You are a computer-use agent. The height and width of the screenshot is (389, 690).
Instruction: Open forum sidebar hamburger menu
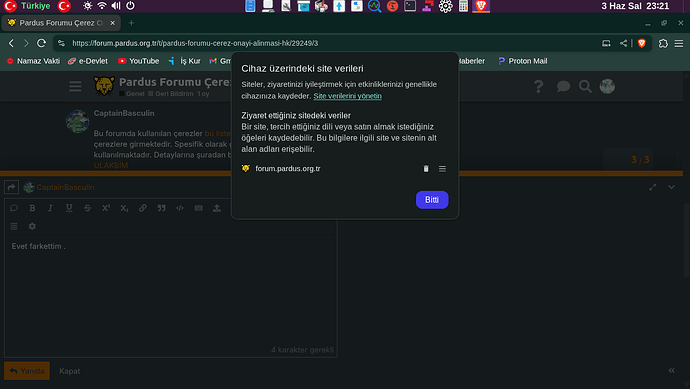[75, 86]
